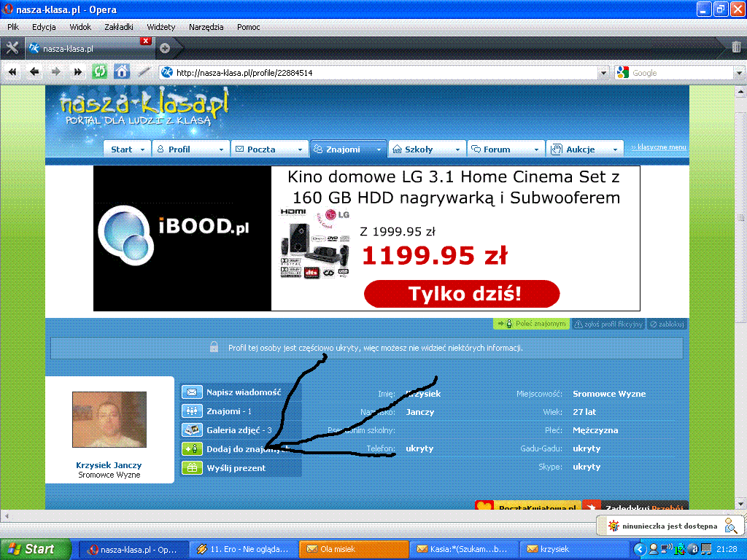Image resolution: width=747 pixels, height=560 pixels.
Task: Switch to Ola misiek taskbar window
Action: point(354,549)
